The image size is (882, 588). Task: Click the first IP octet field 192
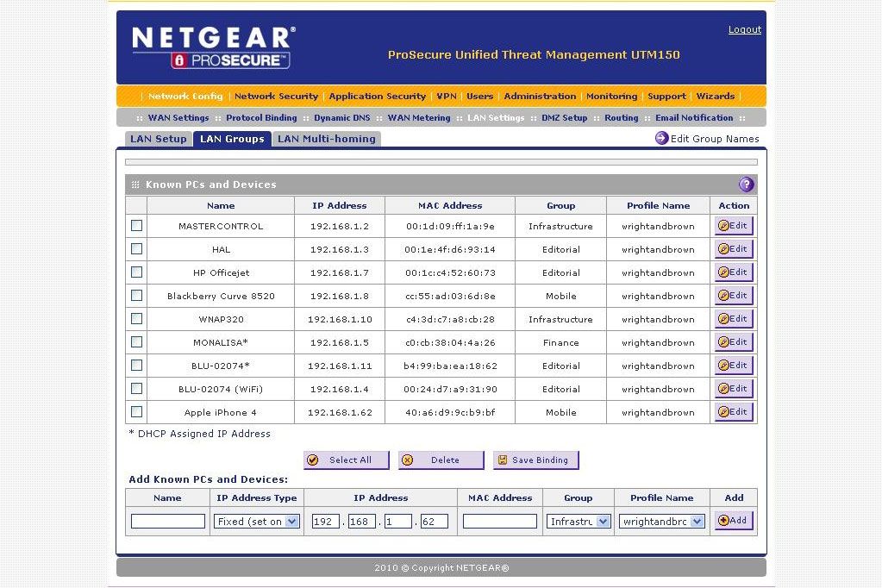[x=326, y=521]
